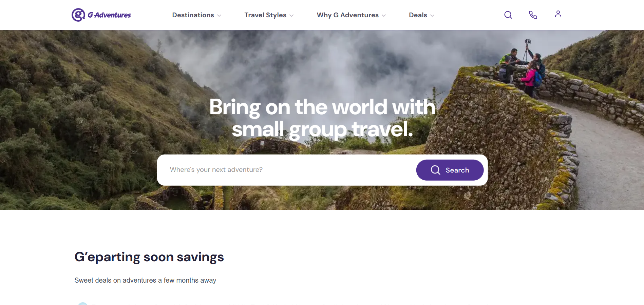Click the phone contact icon

[x=533, y=15]
